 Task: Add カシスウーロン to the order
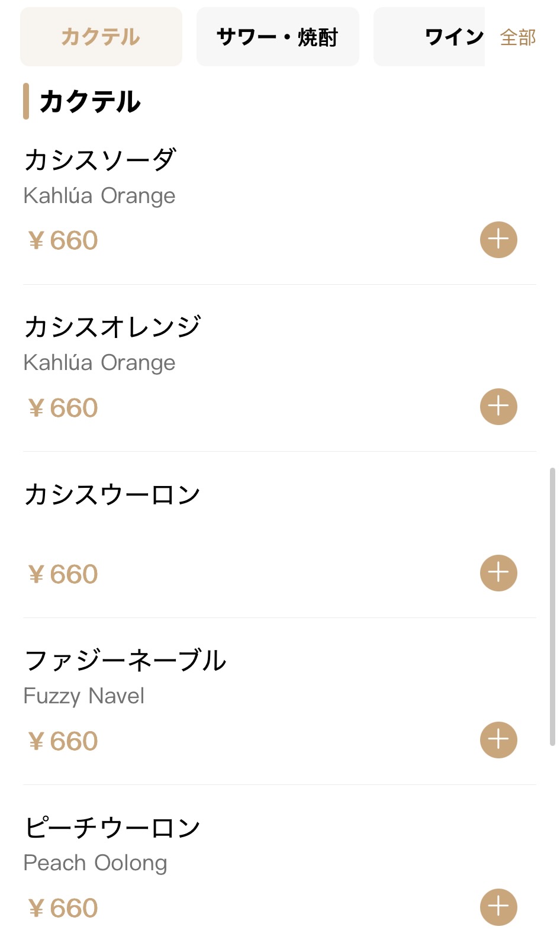click(x=498, y=573)
